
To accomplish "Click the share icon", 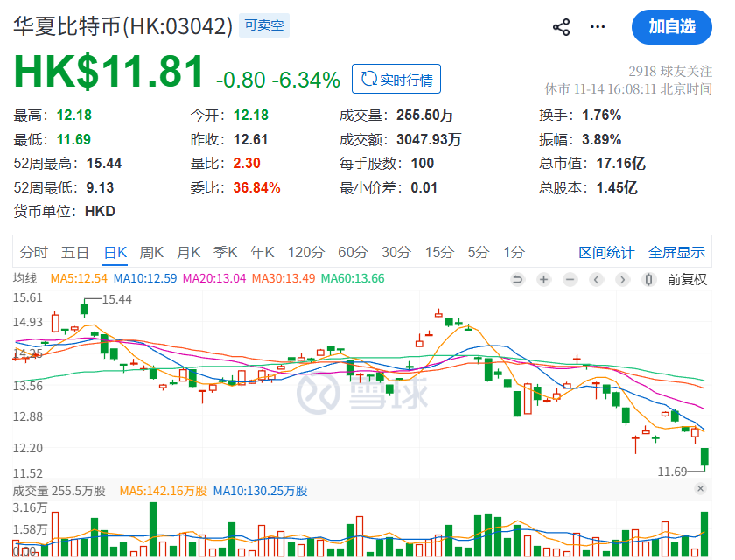I will pyautogui.click(x=561, y=27).
